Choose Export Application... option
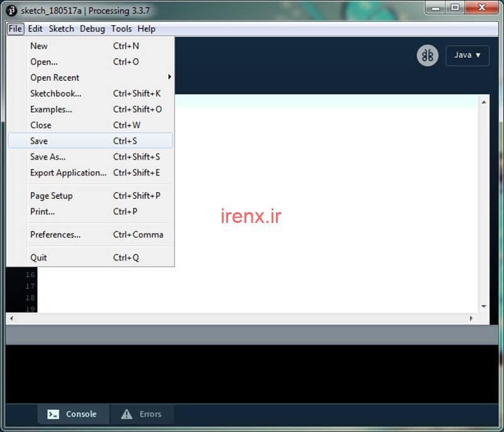This screenshot has height=432, width=504. [x=68, y=173]
